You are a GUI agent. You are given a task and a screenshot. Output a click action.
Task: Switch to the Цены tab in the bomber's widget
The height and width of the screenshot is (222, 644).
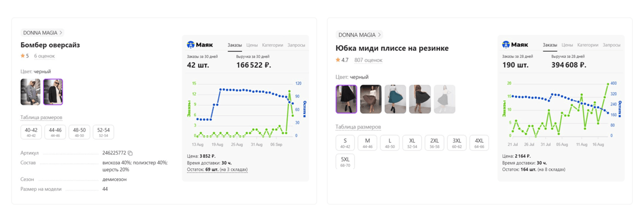point(252,45)
